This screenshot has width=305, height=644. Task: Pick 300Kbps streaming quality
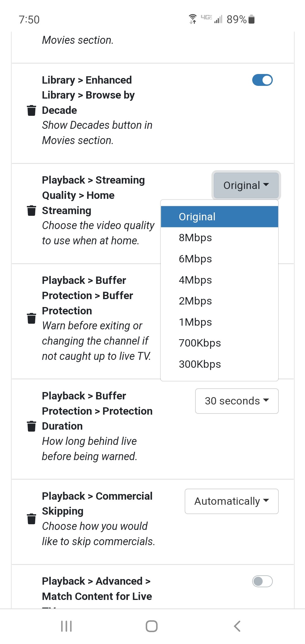pyautogui.click(x=200, y=364)
